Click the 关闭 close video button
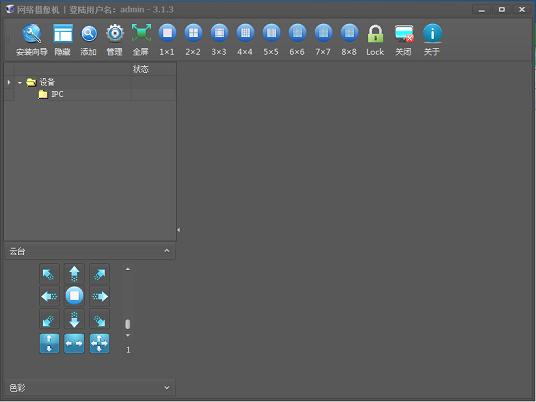The width and height of the screenshot is (536, 402). click(404, 40)
